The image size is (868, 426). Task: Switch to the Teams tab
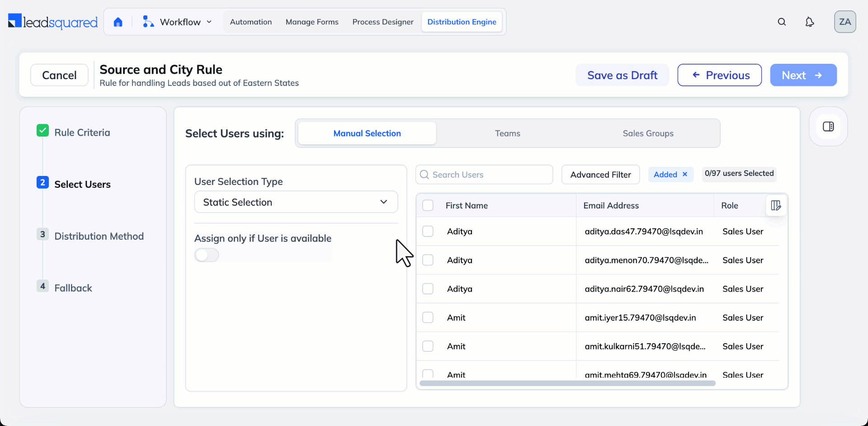tap(508, 133)
